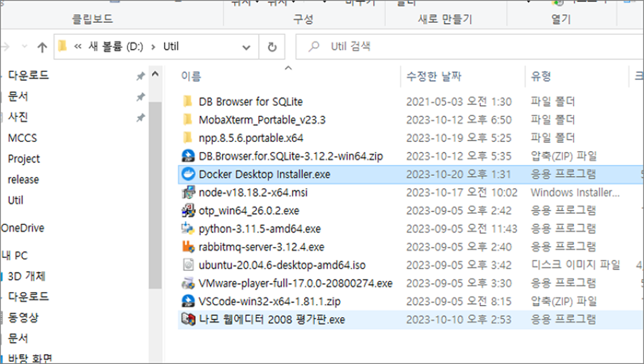Sort files by the 수정한 날짜 column header
Screen dimensions: 644x364
[x=434, y=76]
